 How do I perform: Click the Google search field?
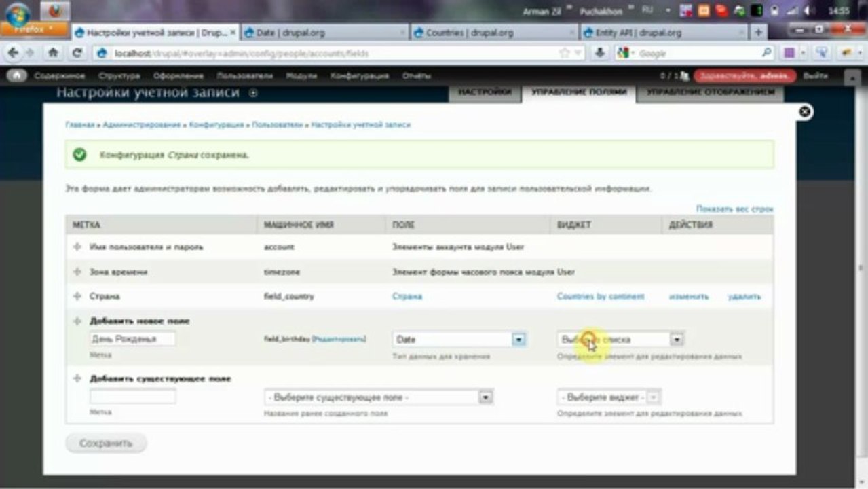[697, 53]
